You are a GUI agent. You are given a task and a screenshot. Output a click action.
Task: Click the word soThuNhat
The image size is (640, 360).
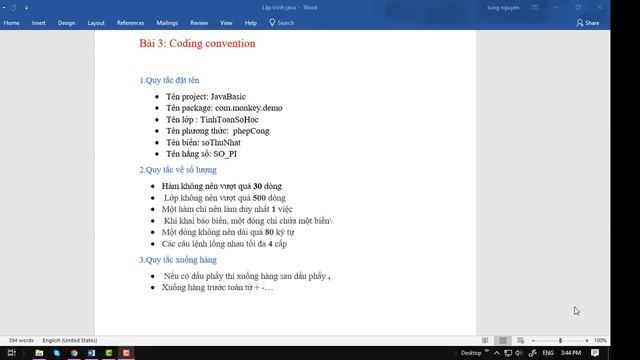point(221,142)
